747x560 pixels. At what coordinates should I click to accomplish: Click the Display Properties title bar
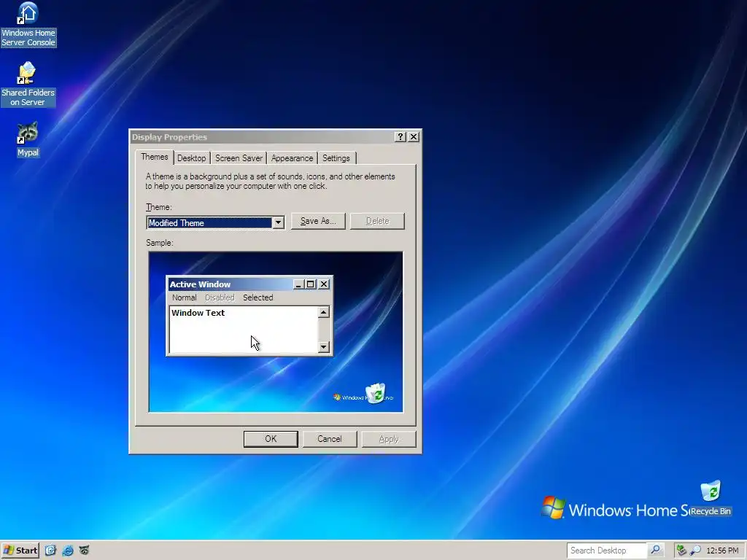pyautogui.click(x=262, y=137)
